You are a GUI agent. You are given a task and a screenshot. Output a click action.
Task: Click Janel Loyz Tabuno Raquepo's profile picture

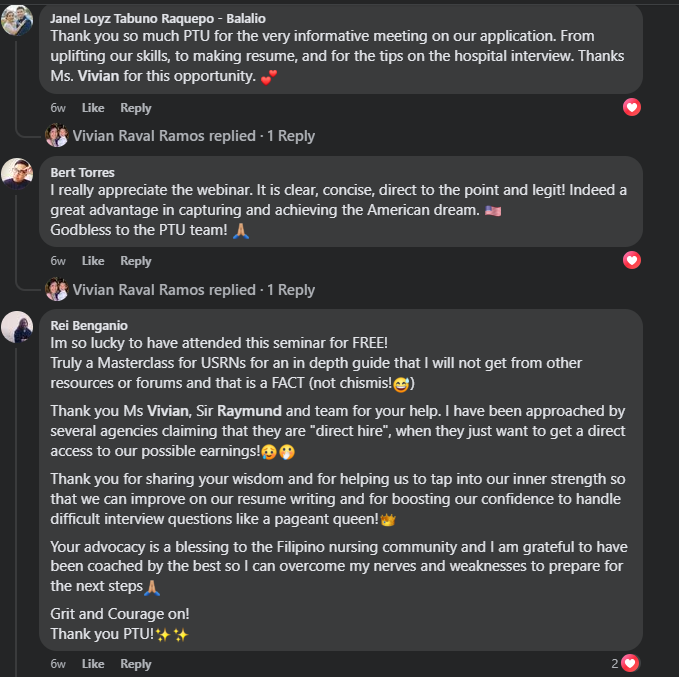[17, 20]
